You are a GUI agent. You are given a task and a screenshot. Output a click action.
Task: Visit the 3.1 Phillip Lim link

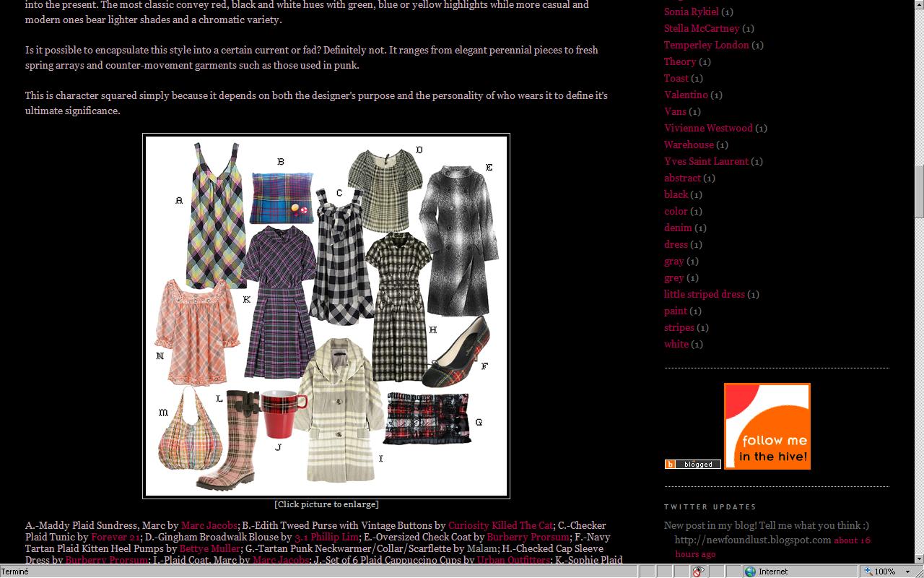(326, 537)
